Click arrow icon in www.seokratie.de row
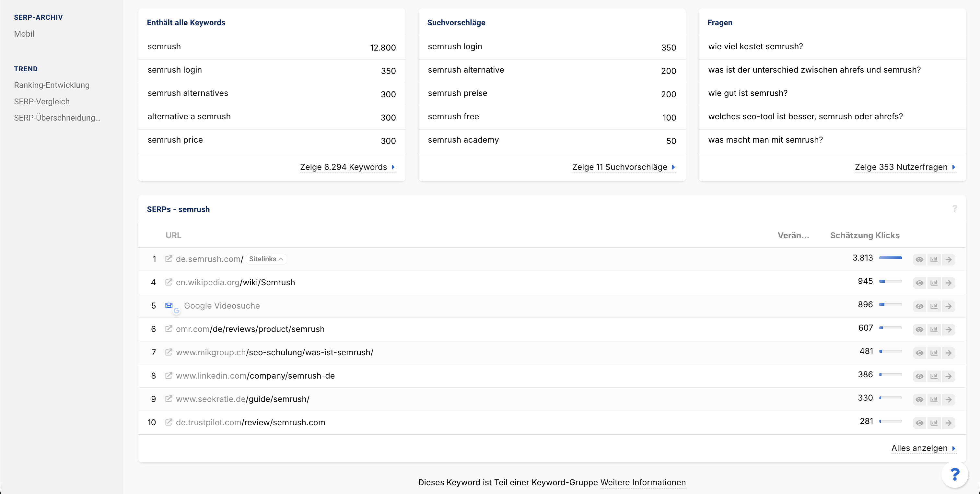Image resolution: width=980 pixels, height=494 pixels. tap(949, 400)
